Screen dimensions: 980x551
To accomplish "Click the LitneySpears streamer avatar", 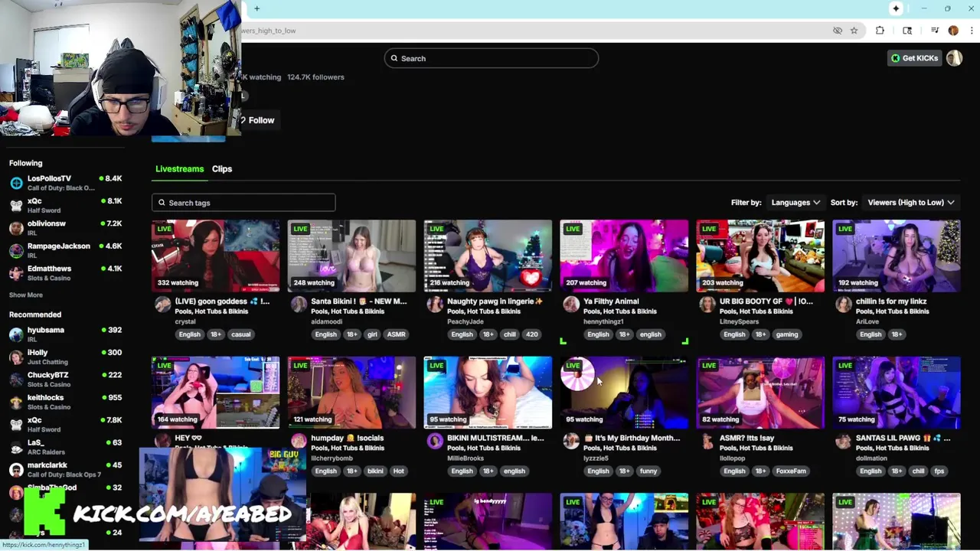I will pyautogui.click(x=707, y=305).
